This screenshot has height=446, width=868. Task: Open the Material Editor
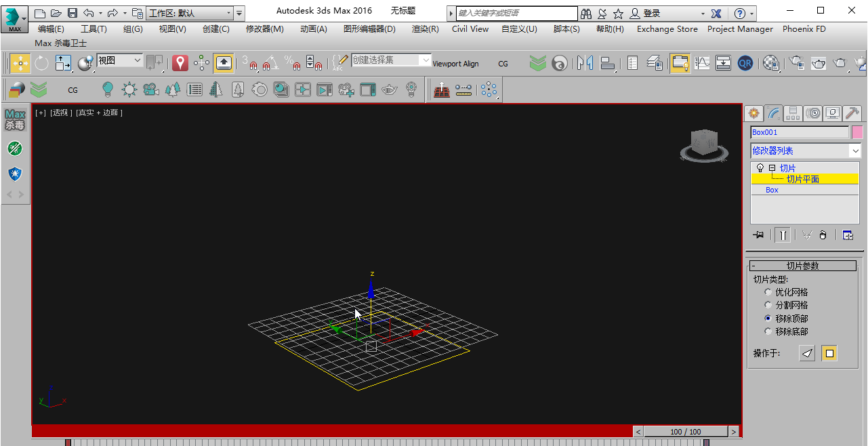(771, 63)
